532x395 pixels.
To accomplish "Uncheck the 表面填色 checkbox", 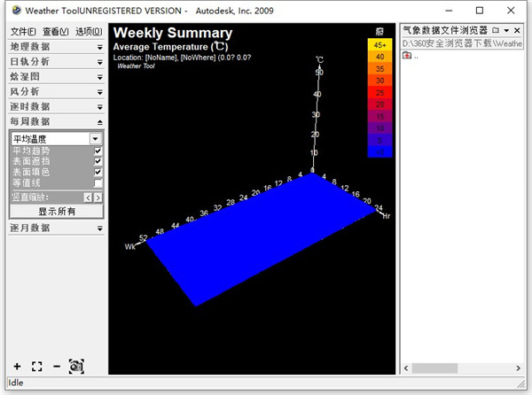I will [x=98, y=173].
